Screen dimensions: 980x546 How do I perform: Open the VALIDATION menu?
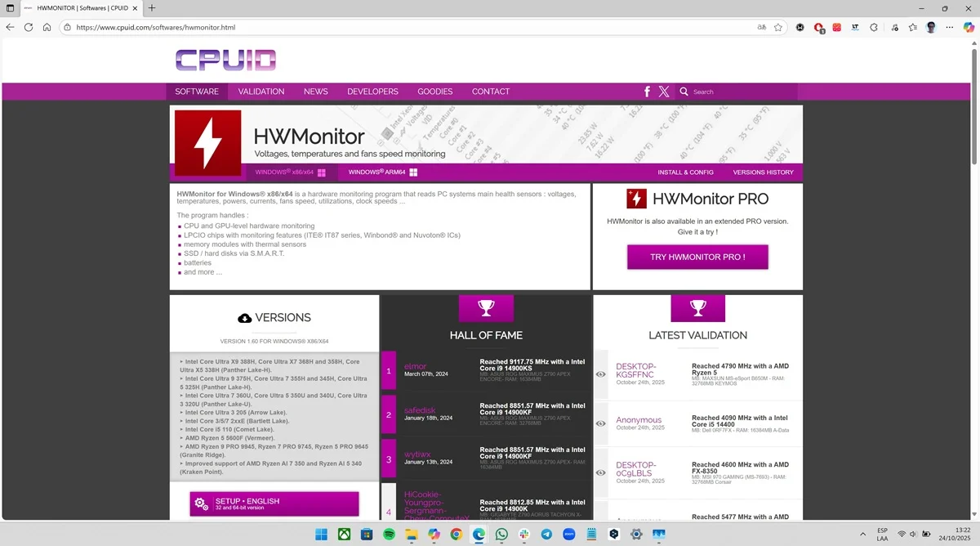261,92
